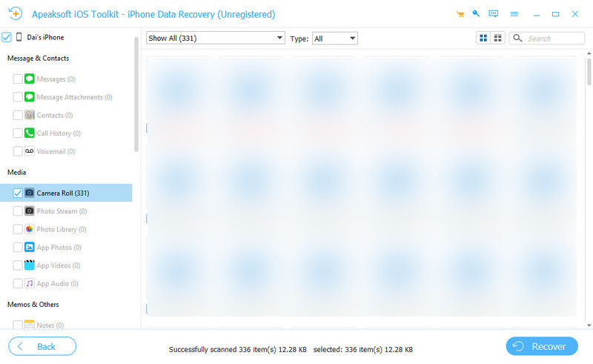Viewport: 593px width, 364px height.
Task: Click the sidebar vertical scrollbar
Action: pyautogui.click(x=136, y=95)
